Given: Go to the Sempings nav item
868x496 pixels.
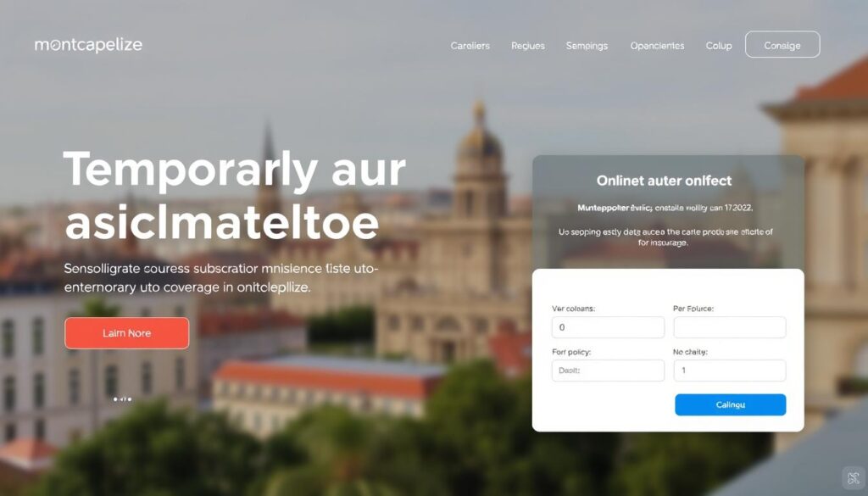Looking at the screenshot, I should [x=587, y=46].
